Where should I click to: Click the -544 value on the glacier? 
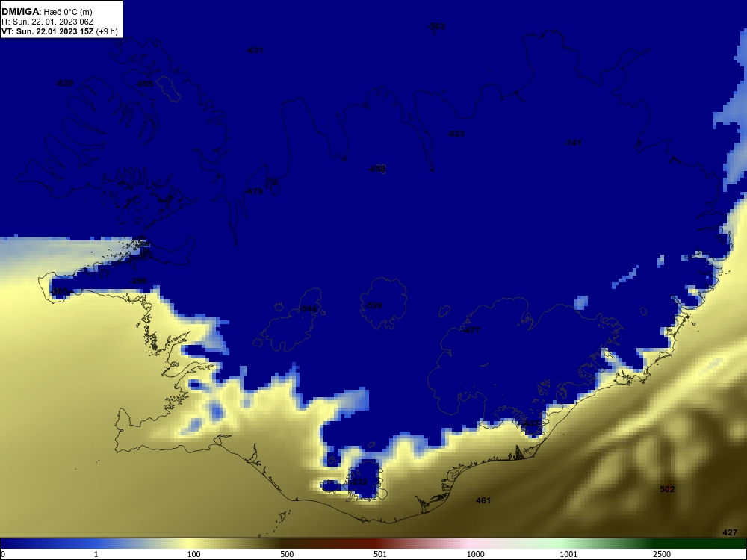click(308, 309)
